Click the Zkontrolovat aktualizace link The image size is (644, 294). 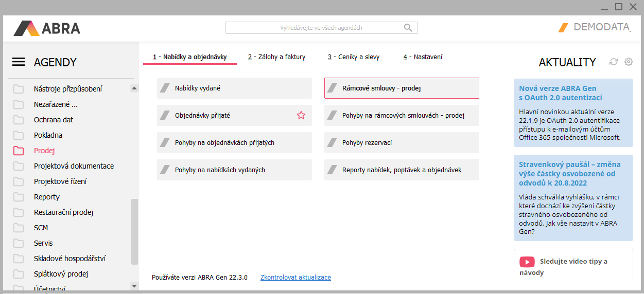click(x=295, y=278)
